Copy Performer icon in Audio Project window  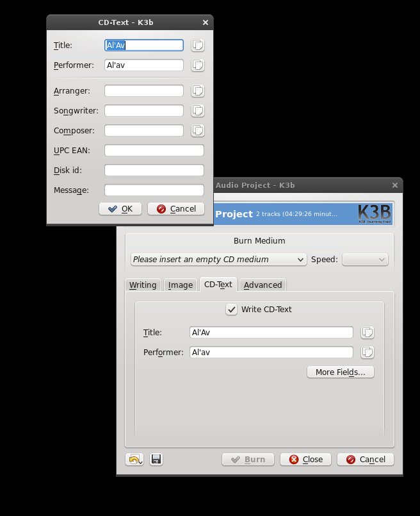tap(367, 352)
